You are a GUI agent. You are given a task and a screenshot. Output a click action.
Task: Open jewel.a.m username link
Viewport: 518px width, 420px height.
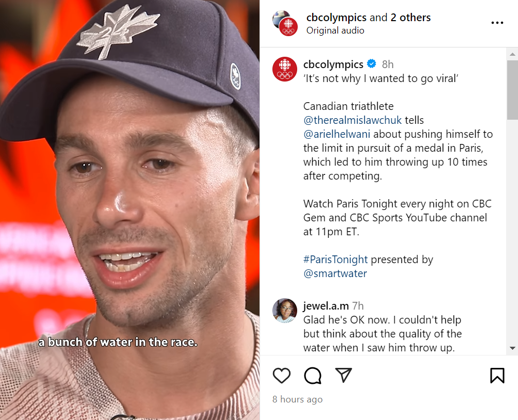click(x=326, y=306)
